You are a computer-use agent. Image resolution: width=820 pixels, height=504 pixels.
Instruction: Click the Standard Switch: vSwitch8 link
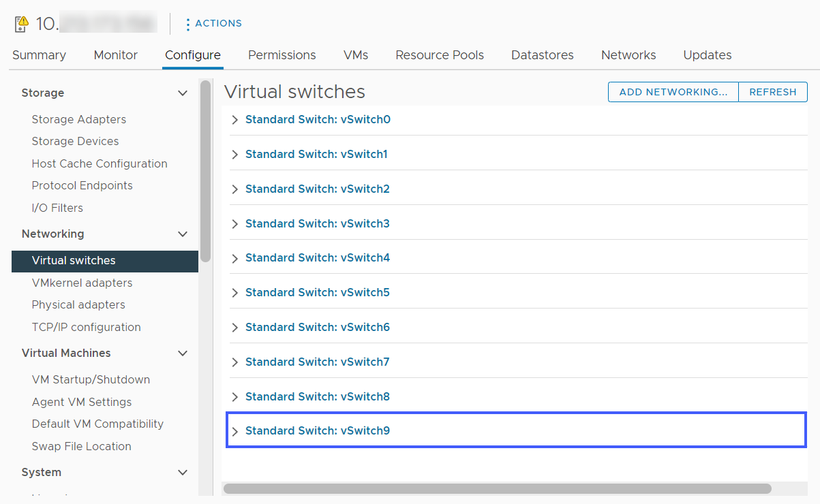pyautogui.click(x=318, y=397)
